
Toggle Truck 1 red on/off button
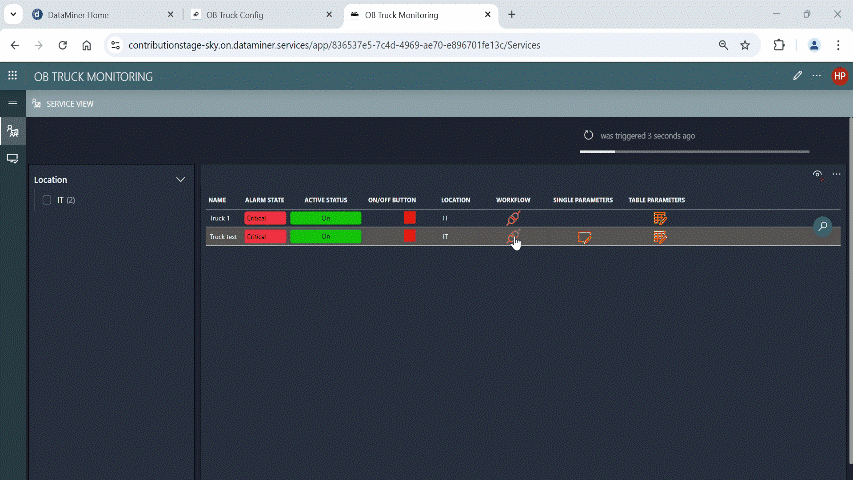(x=410, y=218)
